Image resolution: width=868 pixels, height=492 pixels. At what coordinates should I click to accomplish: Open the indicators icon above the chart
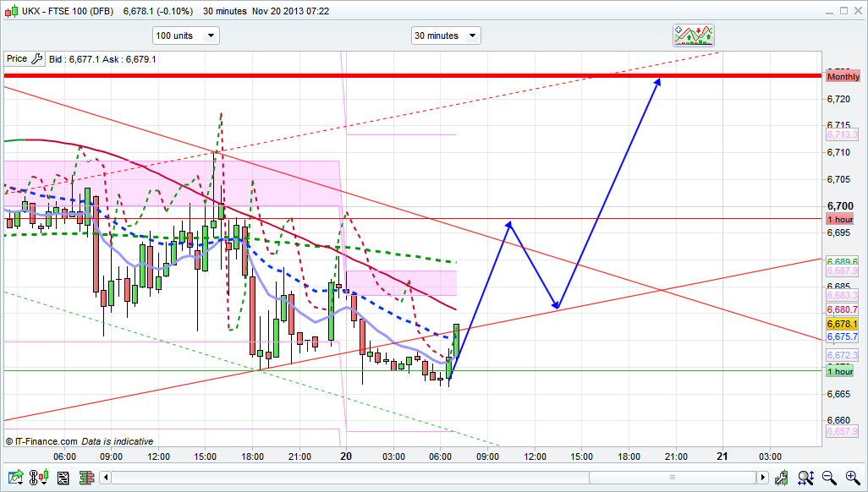(x=694, y=36)
